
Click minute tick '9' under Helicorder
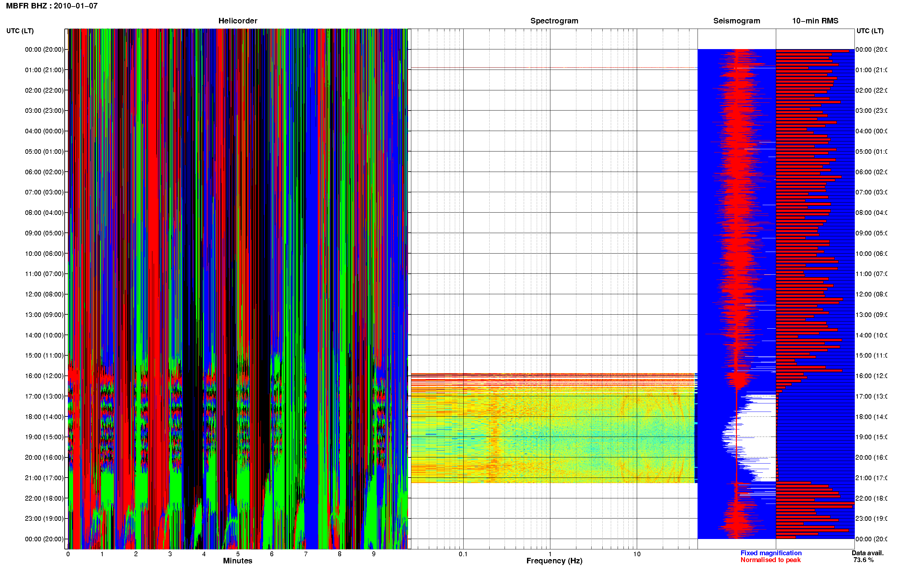pyautogui.click(x=374, y=554)
